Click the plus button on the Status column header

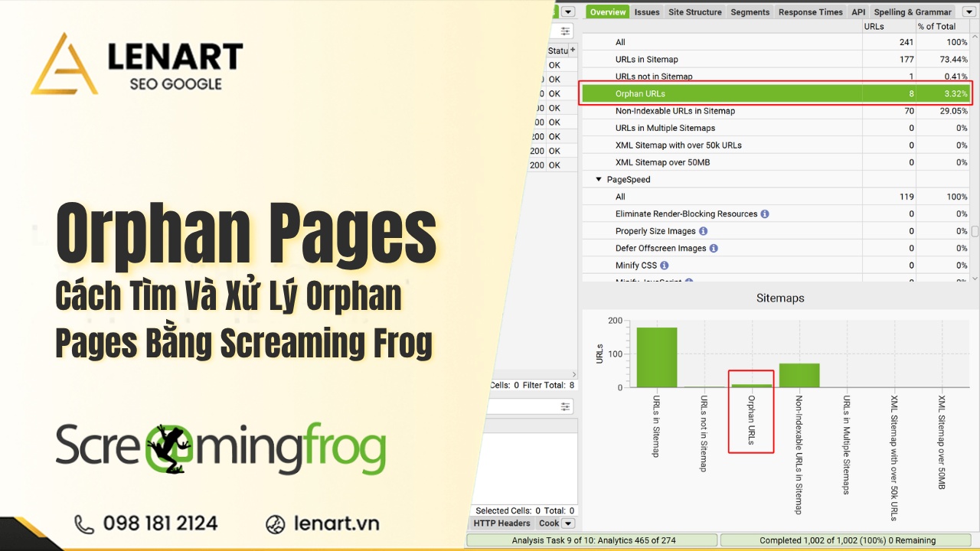(x=571, y=50)
